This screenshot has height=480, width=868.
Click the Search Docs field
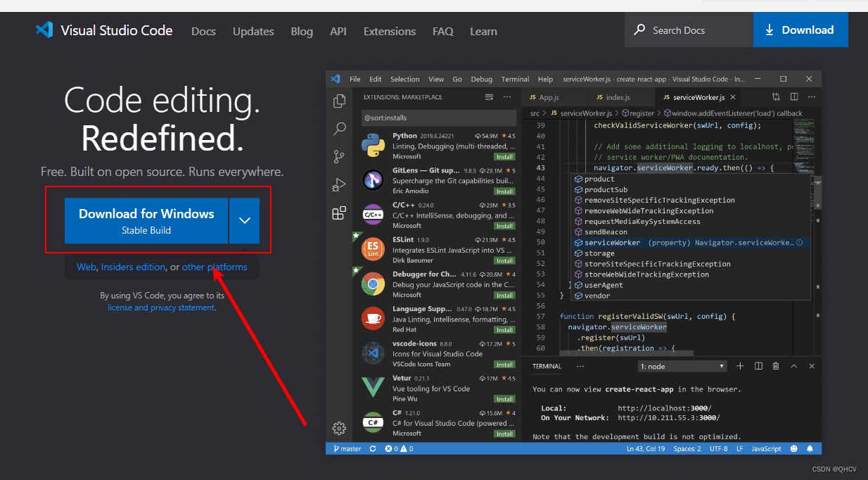[x=689, y=30]
